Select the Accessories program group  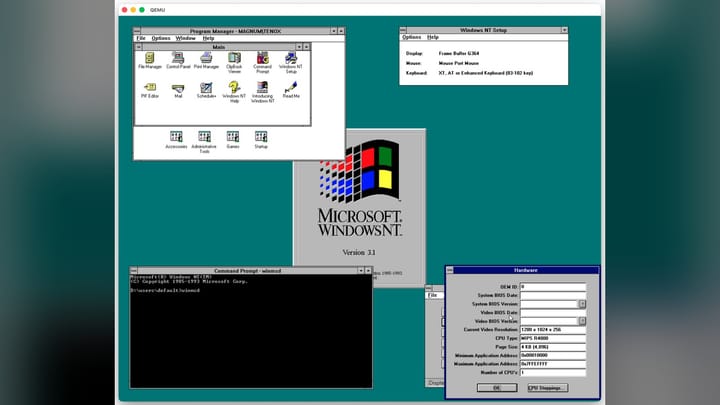(176, 140)
